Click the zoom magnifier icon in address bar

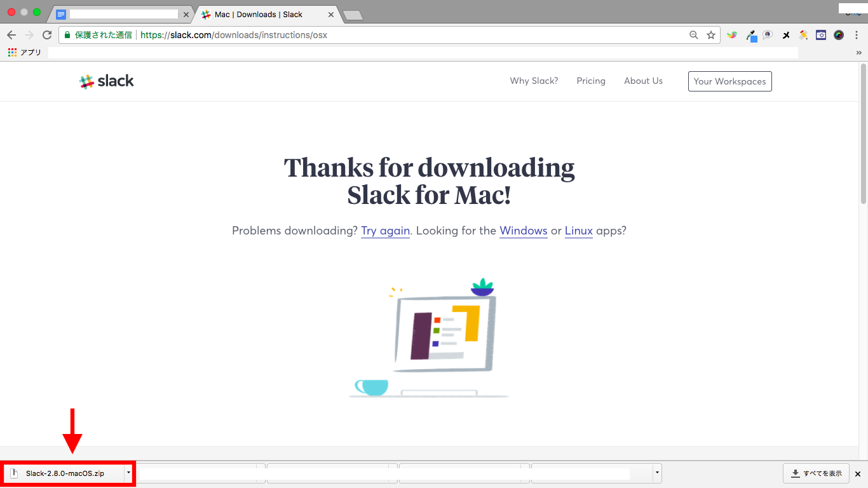694,35
